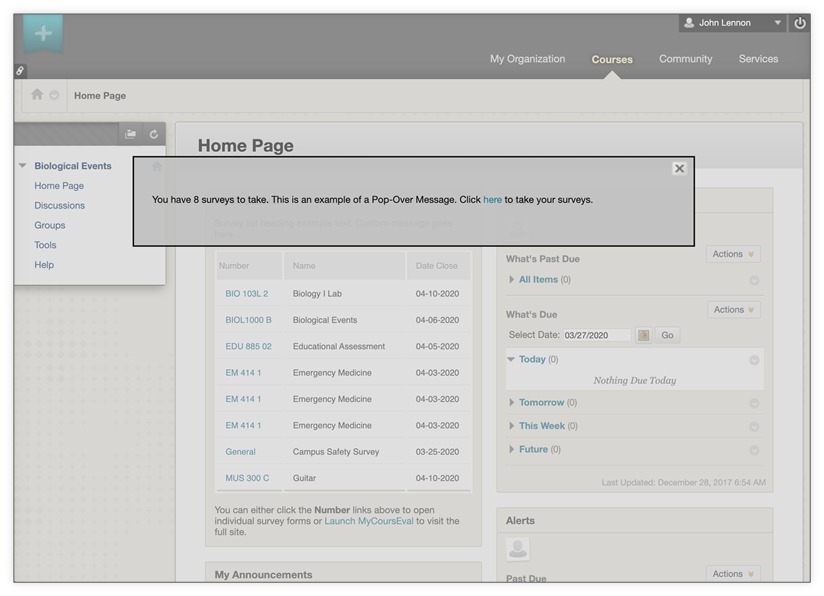Open the calendar date picker icon
Image resolution: width=824 pixels, height=596 pixels.
tap(644, 336)
